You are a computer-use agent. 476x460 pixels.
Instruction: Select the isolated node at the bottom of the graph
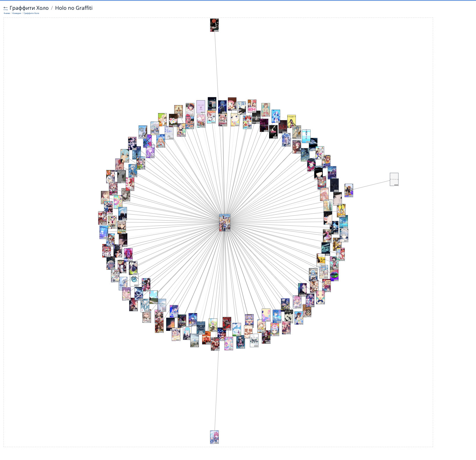[x=214, y=437]
